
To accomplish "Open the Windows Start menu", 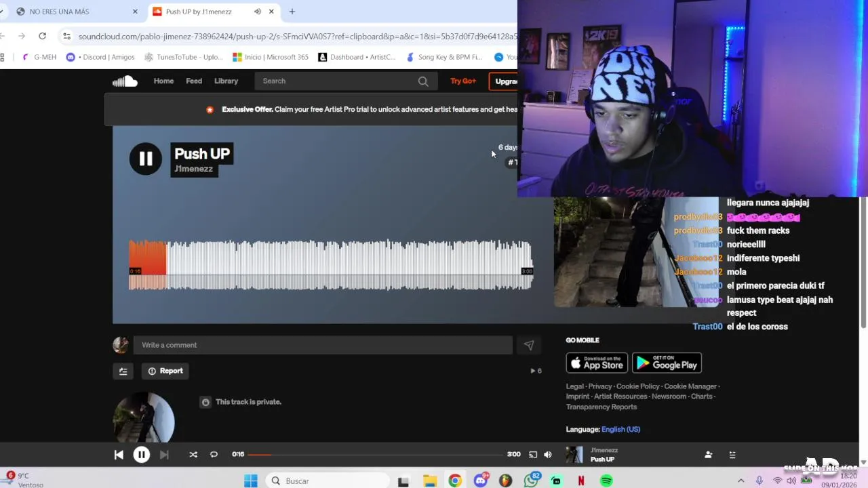I will (x=251, y=481).
